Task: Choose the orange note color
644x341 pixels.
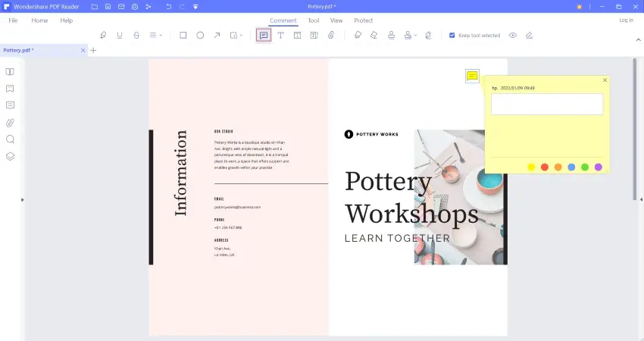Action: pos(558,167)
